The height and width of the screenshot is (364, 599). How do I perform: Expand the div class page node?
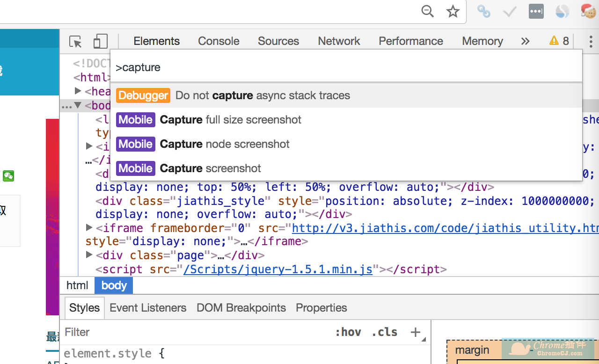pos(89,255)
